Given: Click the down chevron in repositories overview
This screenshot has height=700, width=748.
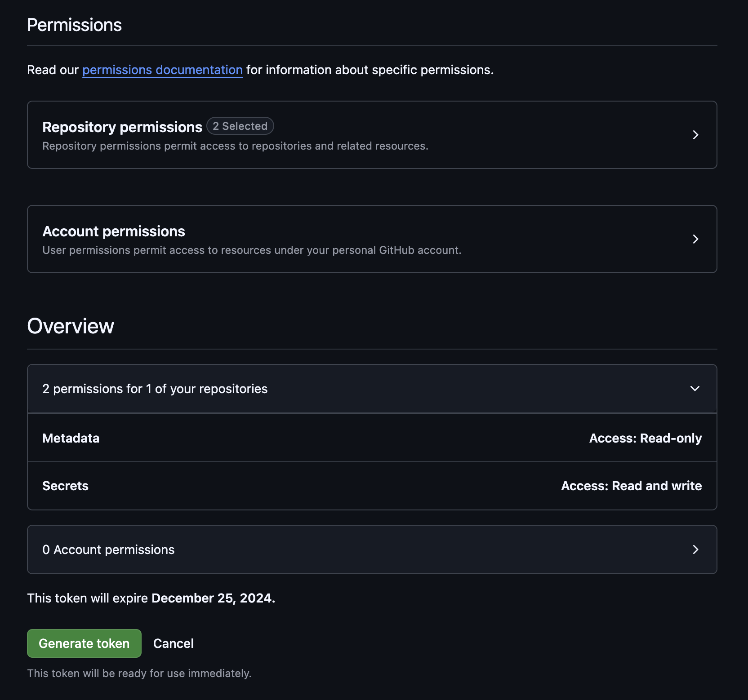Looking at the screenshot, I should tap(695, 389).
